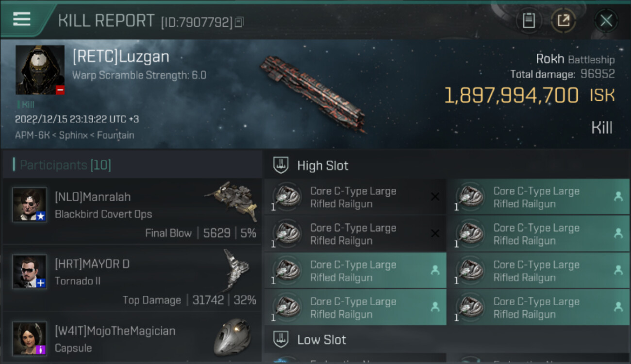Click the Tornado II ship icon
The image size is (631, 364).
click(x=236, y=269)
